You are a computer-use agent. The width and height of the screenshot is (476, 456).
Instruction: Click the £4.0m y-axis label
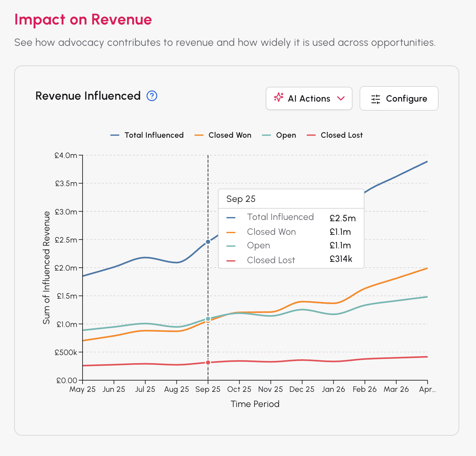pyautogui.click(x=66, y=155)
